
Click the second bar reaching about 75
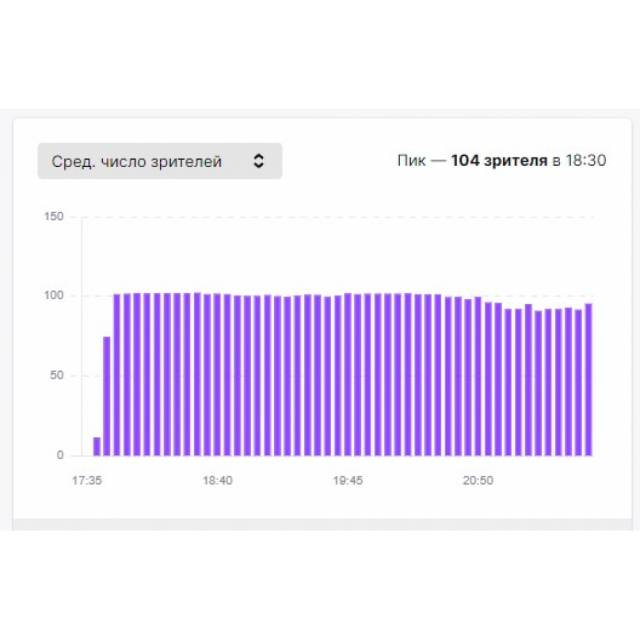coord(107,396)
